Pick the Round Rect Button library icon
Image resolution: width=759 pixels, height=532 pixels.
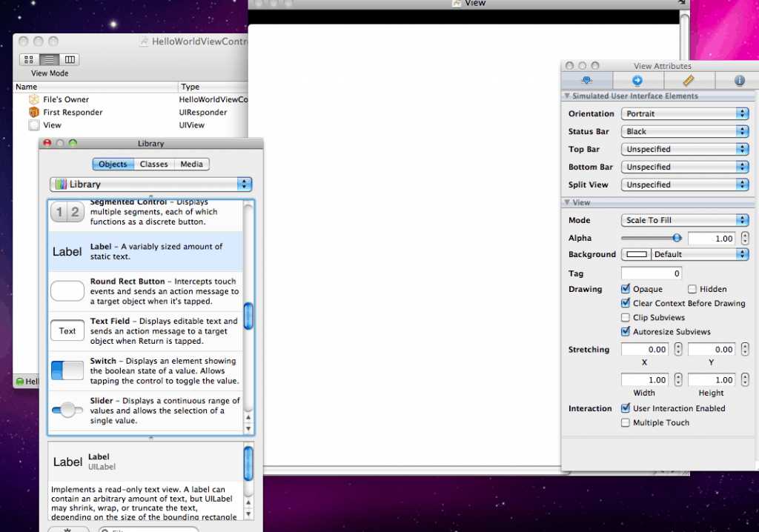point(67,291)
